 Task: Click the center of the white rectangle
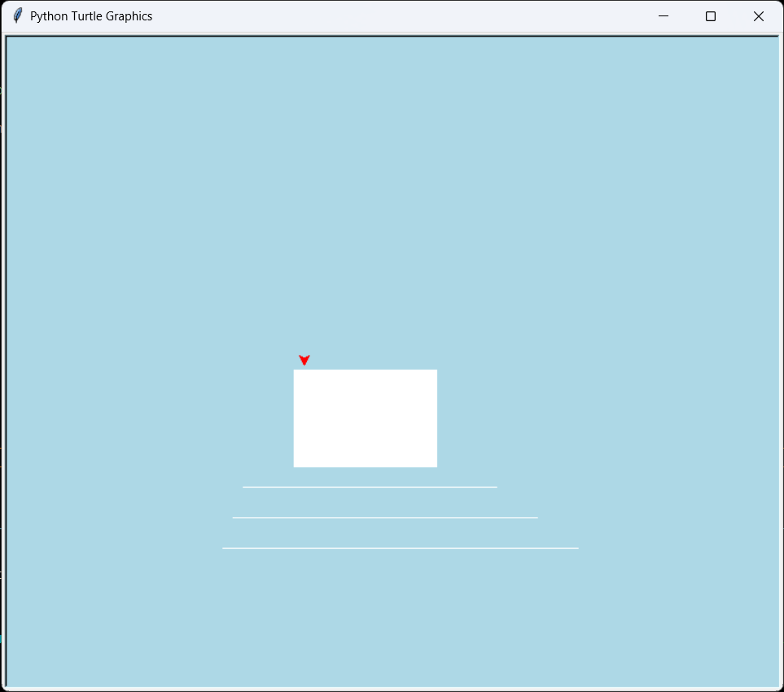(x=366, y=418)
